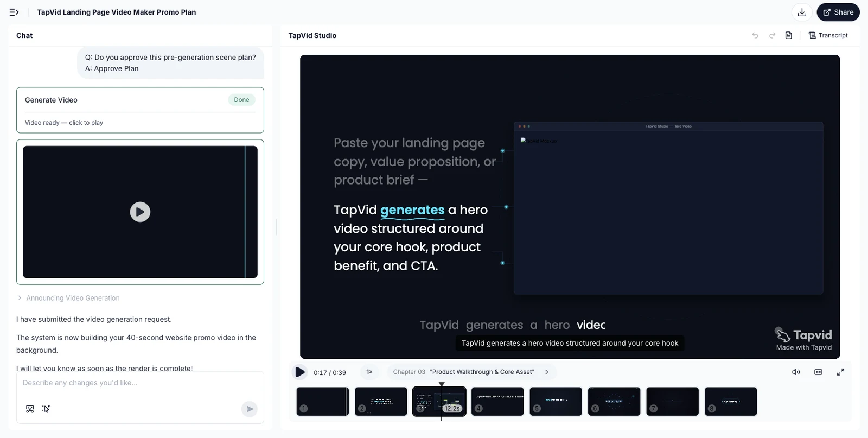
Task: Open the document icon in Studio toolbar
Action: tap(789, 35)
